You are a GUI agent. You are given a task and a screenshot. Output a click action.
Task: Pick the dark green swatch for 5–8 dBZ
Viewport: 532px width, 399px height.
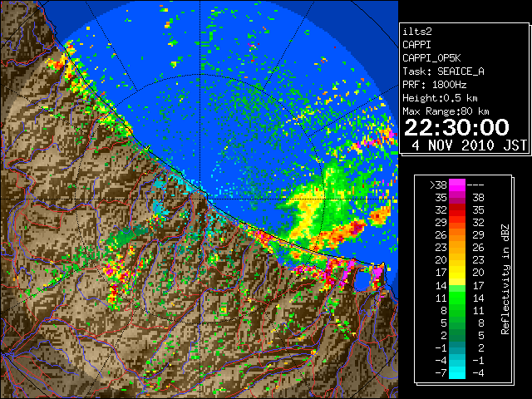tap(457, 323)
